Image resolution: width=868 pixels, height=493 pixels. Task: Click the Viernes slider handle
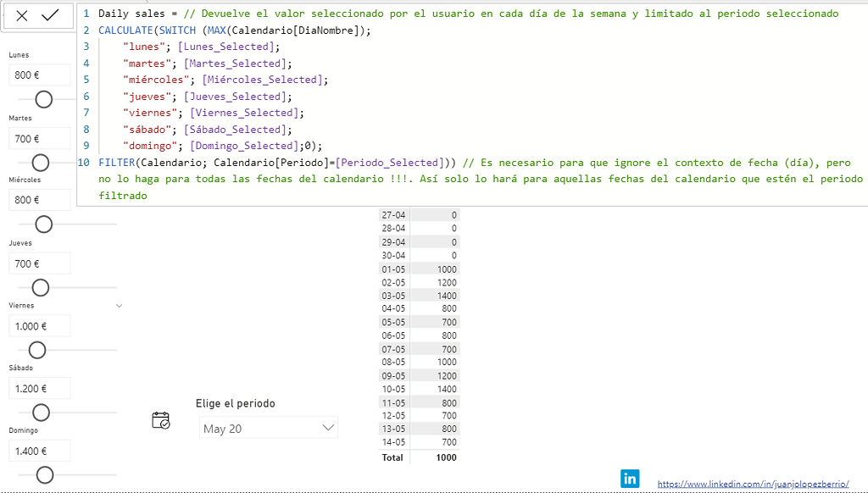pos(36,350)
